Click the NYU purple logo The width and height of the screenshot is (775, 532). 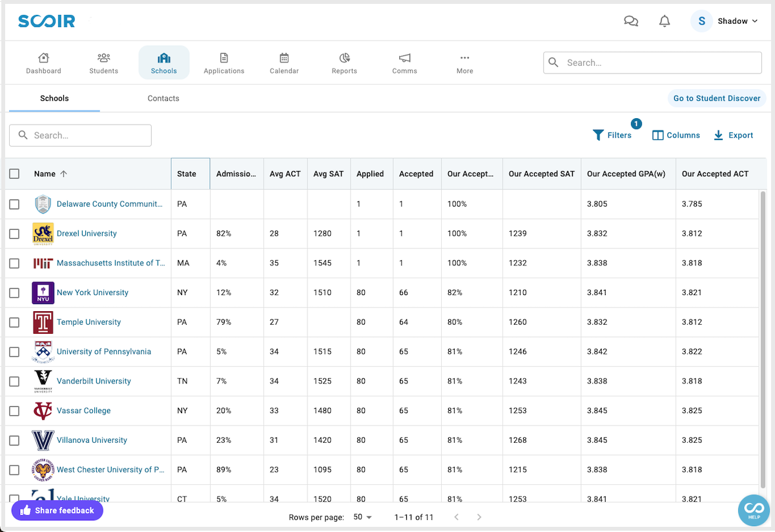(x=43, y=293)
